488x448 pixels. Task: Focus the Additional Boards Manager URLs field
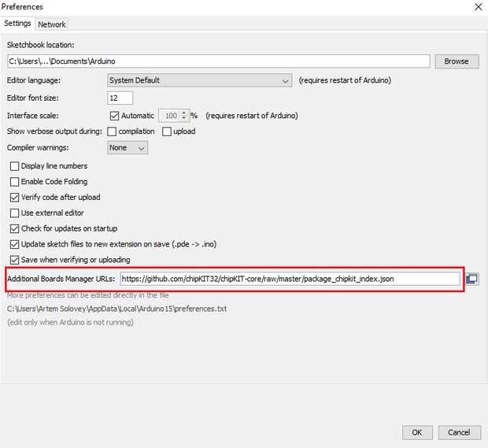[x=290, y=279]
